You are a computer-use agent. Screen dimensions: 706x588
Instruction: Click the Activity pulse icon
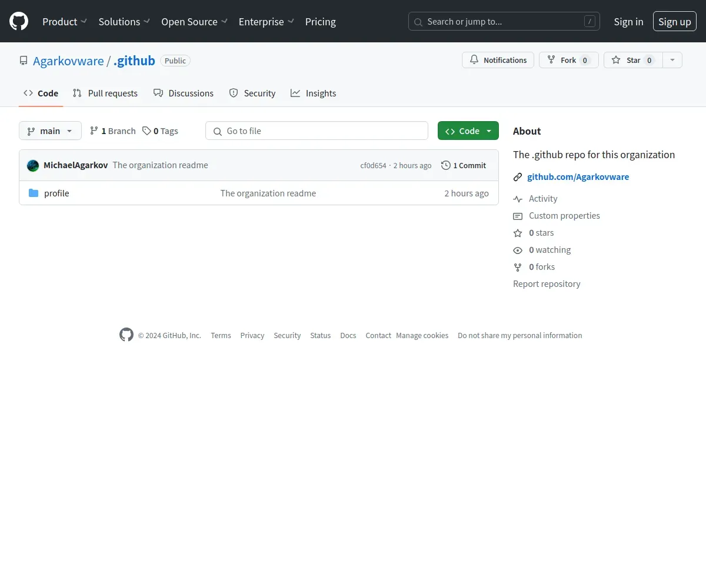tap(518, 199)
